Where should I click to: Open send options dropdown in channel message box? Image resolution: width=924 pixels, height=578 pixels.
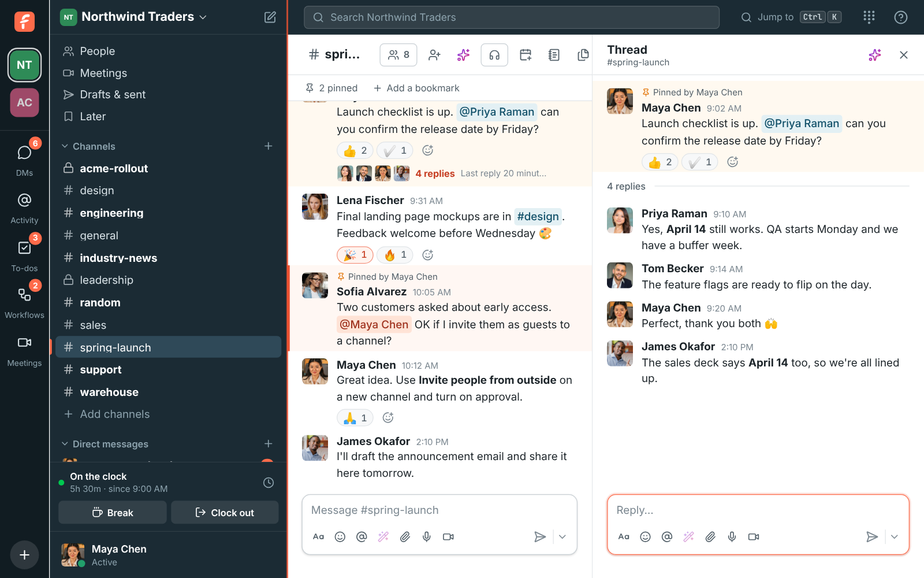coord(562,537)
